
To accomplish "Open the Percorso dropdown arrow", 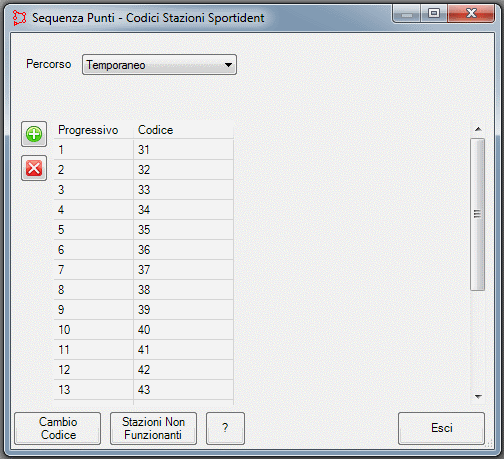I will (x=228, y=65).
